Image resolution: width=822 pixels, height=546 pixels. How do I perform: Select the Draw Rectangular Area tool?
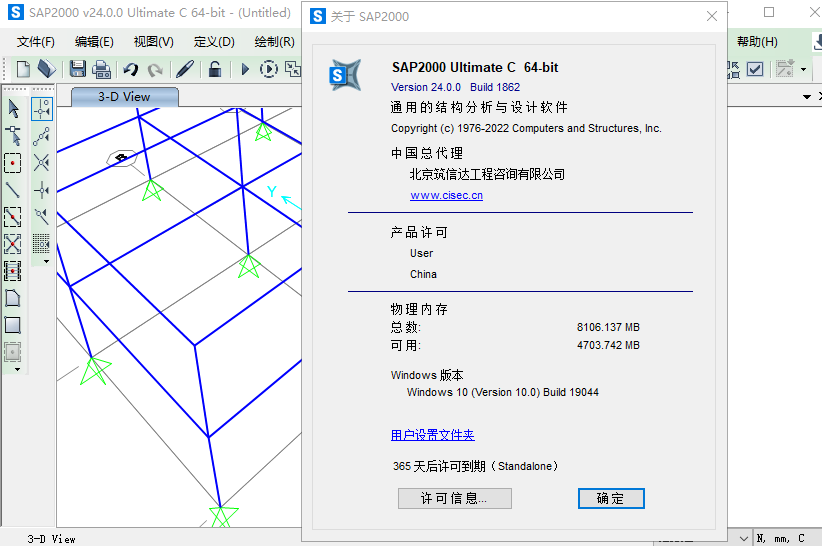[x=13, y=325]
